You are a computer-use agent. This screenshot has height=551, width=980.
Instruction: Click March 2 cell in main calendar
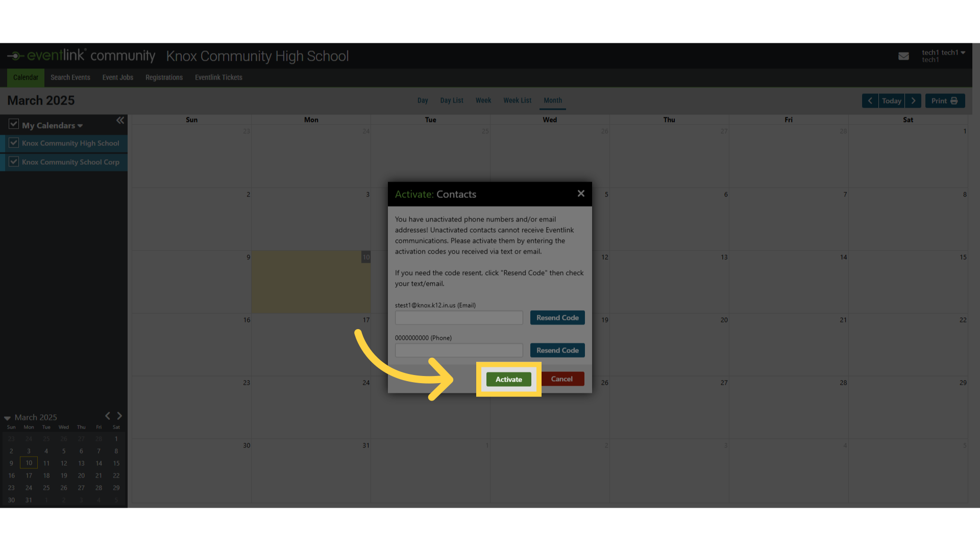point(191,219)
